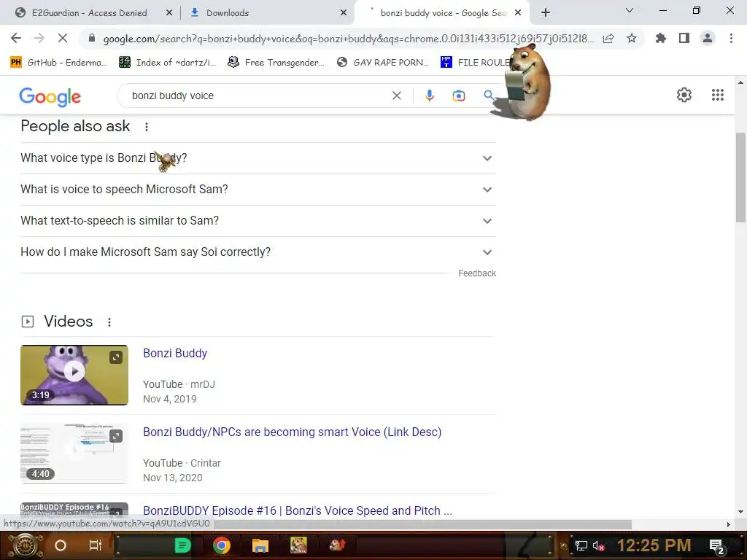Click into the Google search input field
Viewport: 747px width, 560px height.
[x=258, y=96]
